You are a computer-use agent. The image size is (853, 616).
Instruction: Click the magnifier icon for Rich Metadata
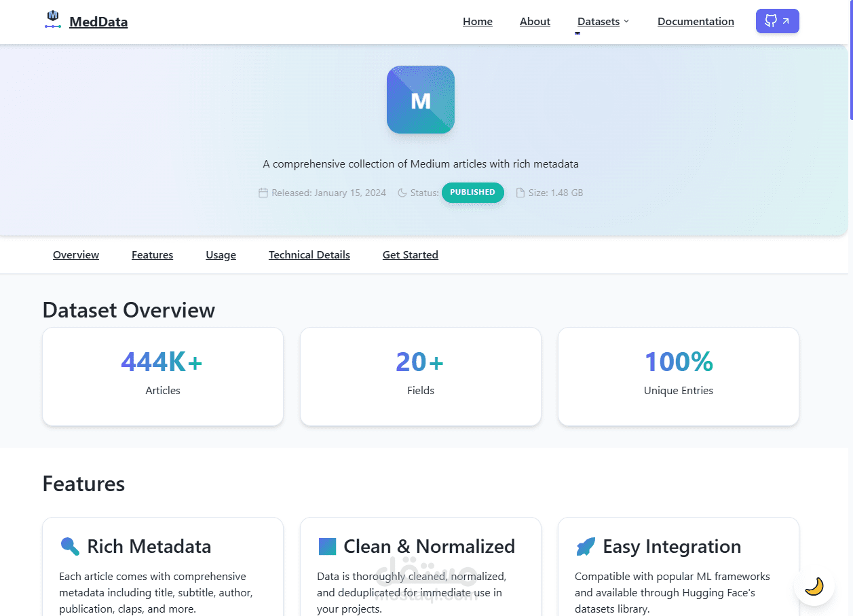pyautogui.click(x=70, y=546)
